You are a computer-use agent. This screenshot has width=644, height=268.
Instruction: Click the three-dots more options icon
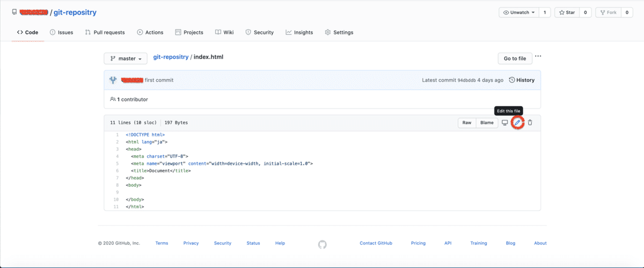coord(538,56)
